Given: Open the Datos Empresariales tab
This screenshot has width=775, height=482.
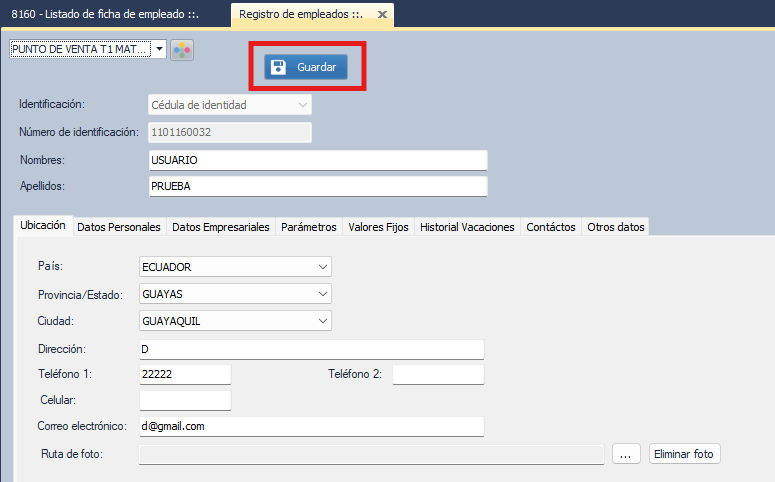Looking at the screenshot, I should 220,227.
